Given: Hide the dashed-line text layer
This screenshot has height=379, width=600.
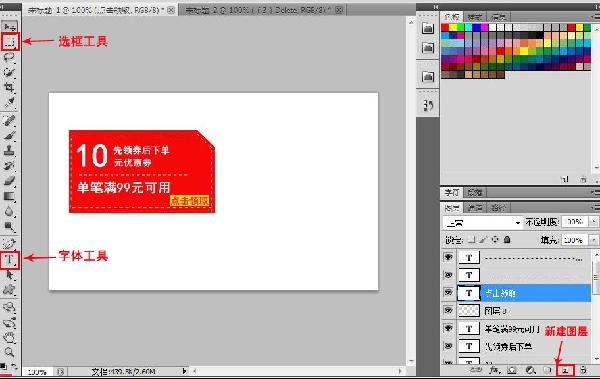Looking at the screenshot, I should tap(448, 257).
